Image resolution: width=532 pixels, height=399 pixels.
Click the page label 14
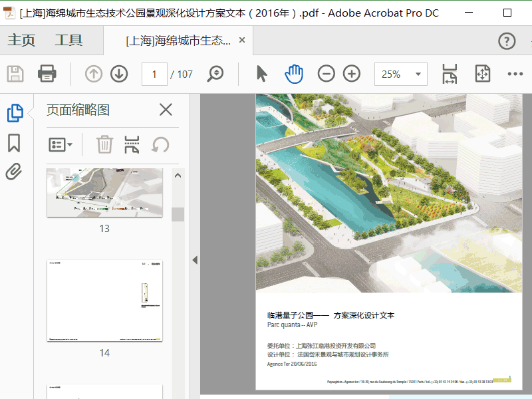point(104,353)
